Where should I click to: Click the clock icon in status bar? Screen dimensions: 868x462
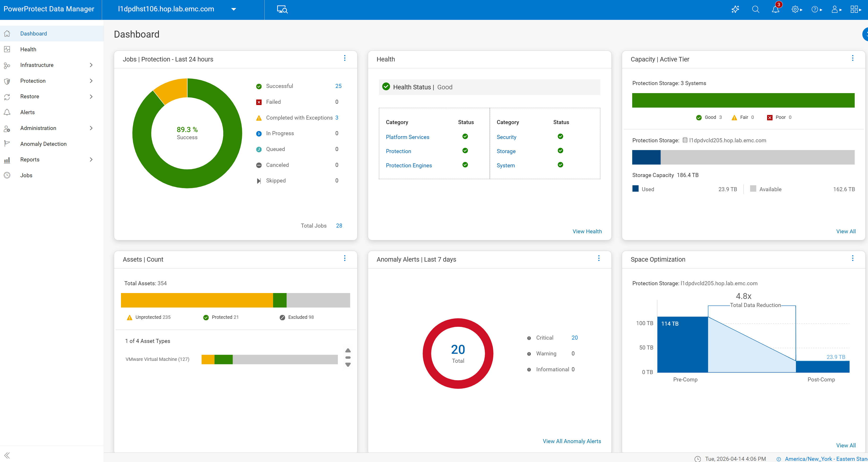[x=697, y=459]
